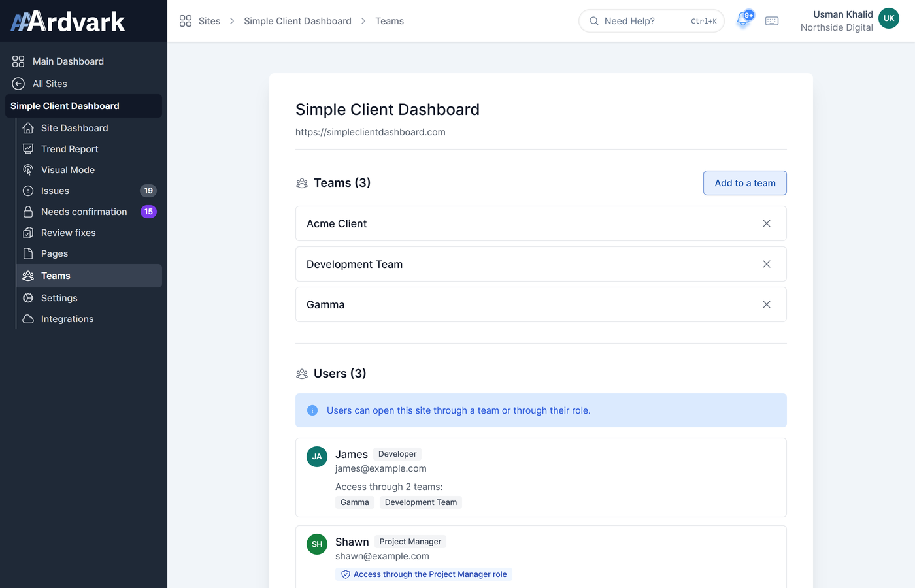
Task: Click the Add to a team button
Action: (x=745, y=183)
